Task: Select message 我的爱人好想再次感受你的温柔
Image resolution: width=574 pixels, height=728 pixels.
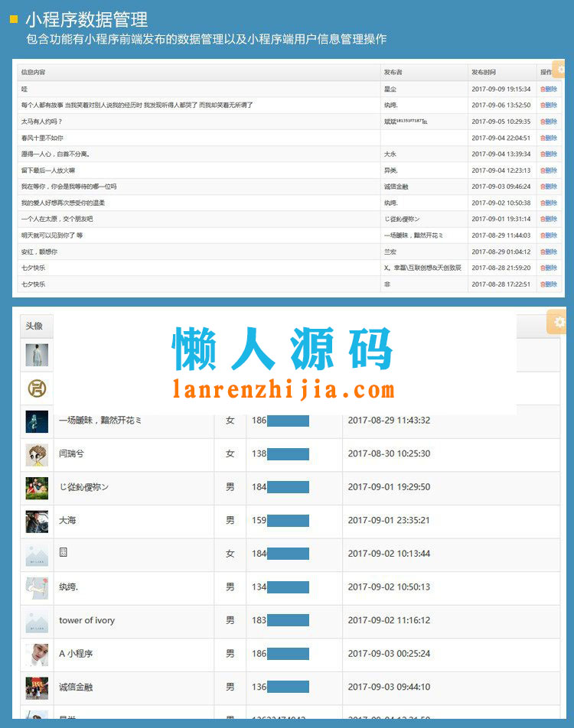Action: click(63, 203)
